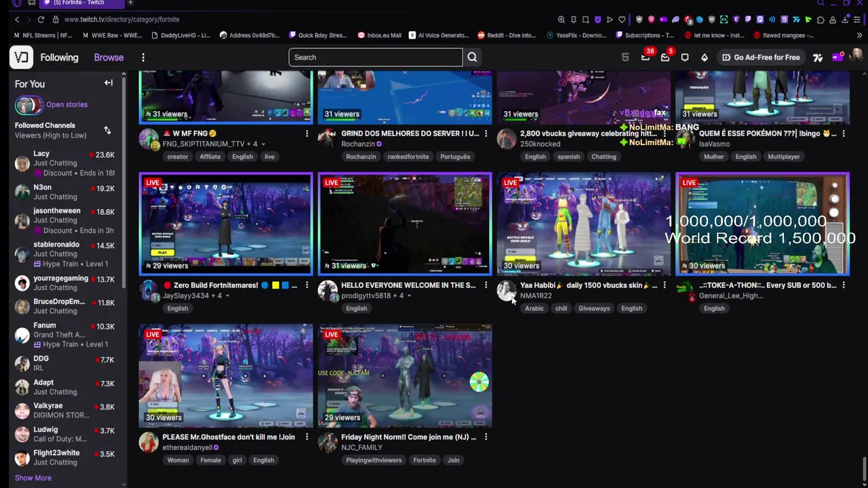This screenshot has width=868, height=488.
Task: Open options menu for HELLO EVERYONE WELCOME stream
Action: (x=486, y=286)
